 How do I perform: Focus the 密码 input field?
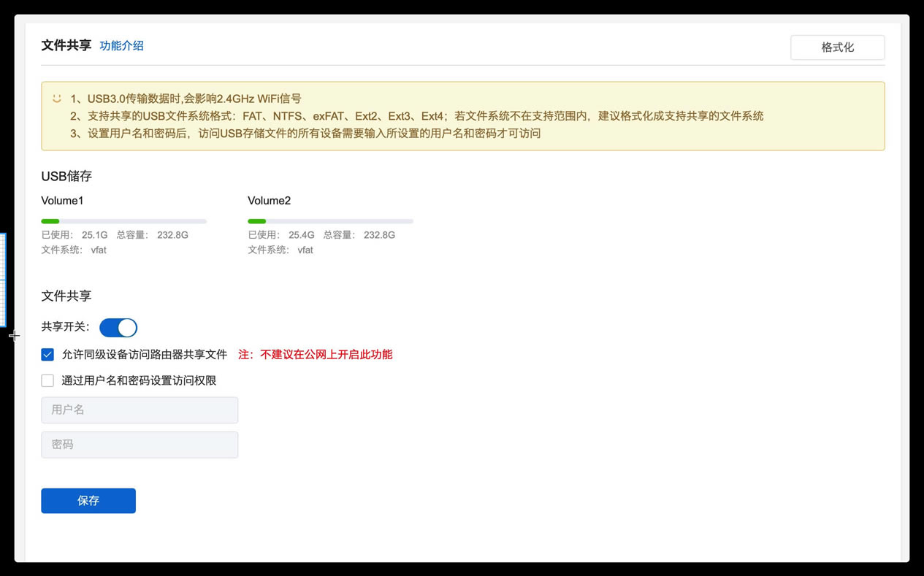pos(140,445)
